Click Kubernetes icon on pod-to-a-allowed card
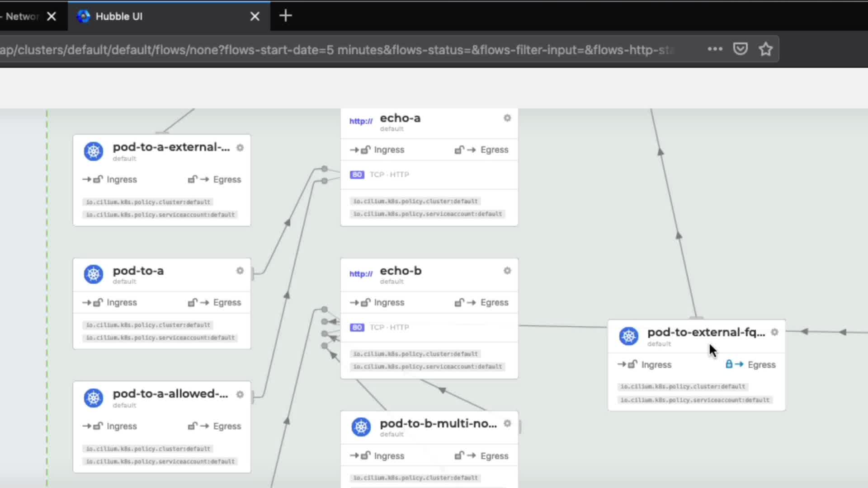This screenshot has width=868, height=488. click(x=94, y=398)
